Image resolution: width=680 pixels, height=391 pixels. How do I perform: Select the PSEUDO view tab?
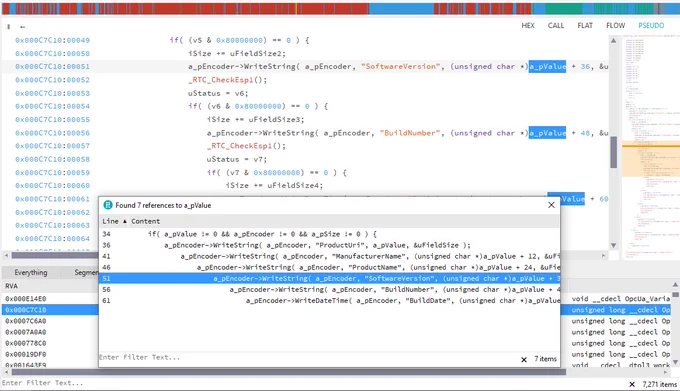[x=651, y=26]
